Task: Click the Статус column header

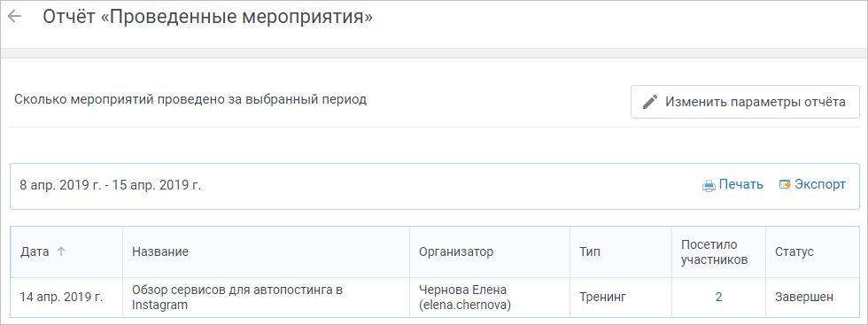Action: click(x=794, y=251)
